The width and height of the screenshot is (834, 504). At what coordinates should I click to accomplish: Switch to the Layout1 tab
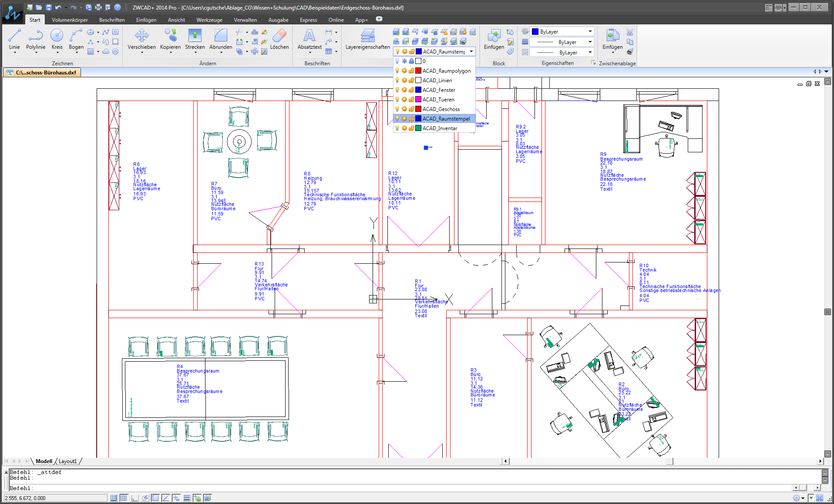[x=67, y=461]
